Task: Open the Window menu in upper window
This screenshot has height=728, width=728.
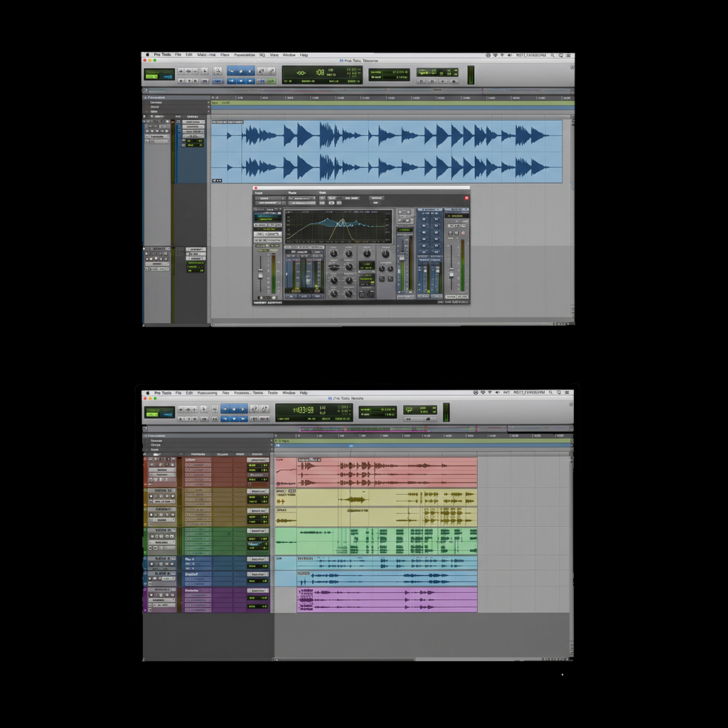Action: (x=289, y=55)
